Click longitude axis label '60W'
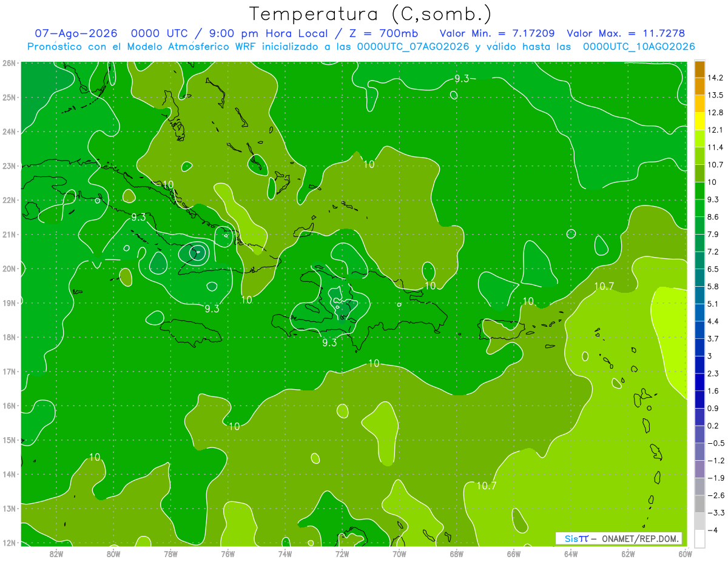 click(686, 554)
